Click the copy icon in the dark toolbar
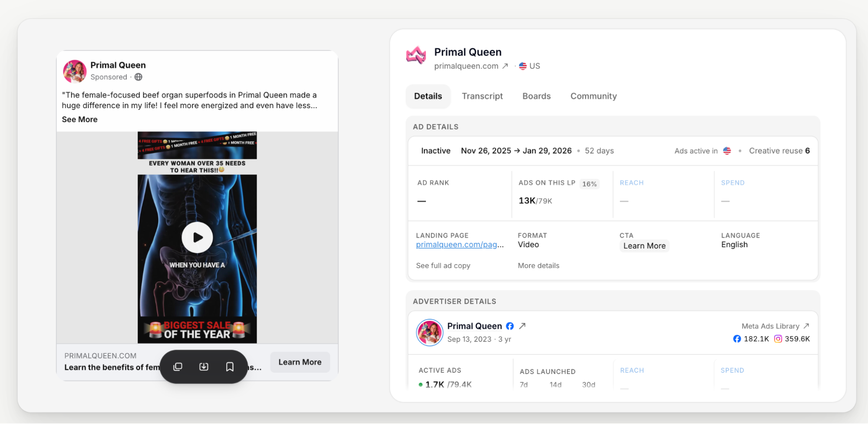The height and width of the screenshot is (424, 868). pos(178,367)
